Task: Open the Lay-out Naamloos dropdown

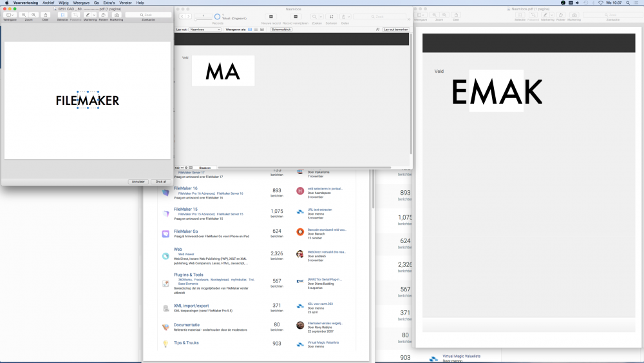Action: (x=205, y=30)
